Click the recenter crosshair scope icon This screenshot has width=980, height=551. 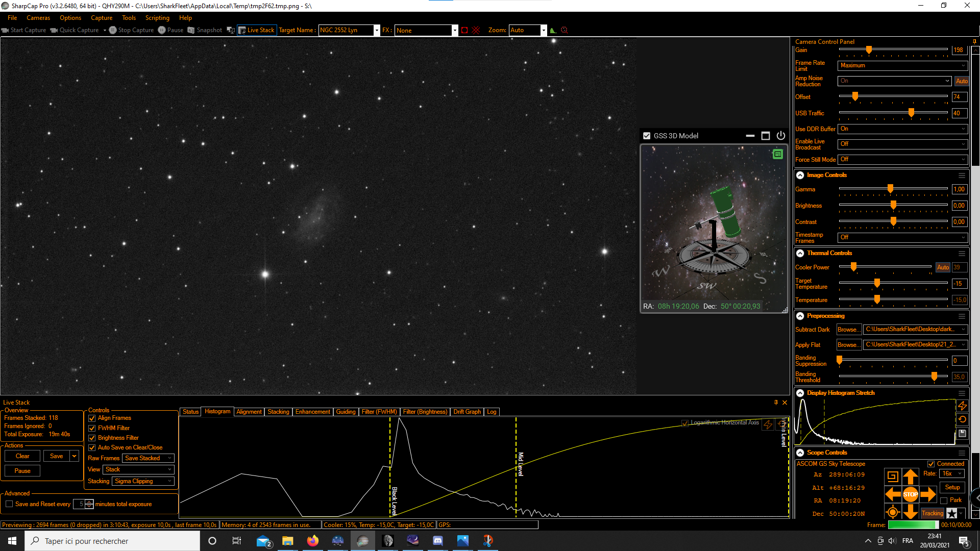pos(892,512)
